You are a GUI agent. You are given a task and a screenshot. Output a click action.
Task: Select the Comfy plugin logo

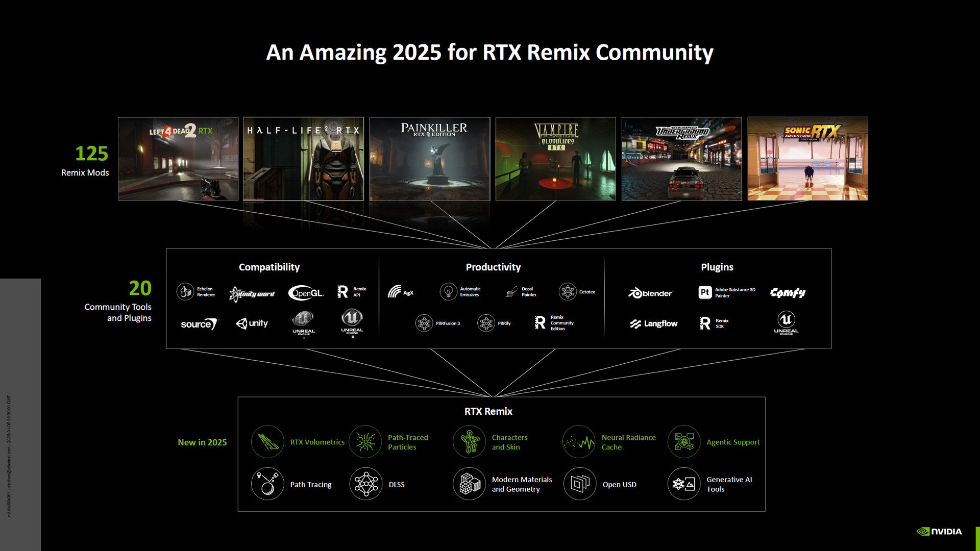[788, 293]
